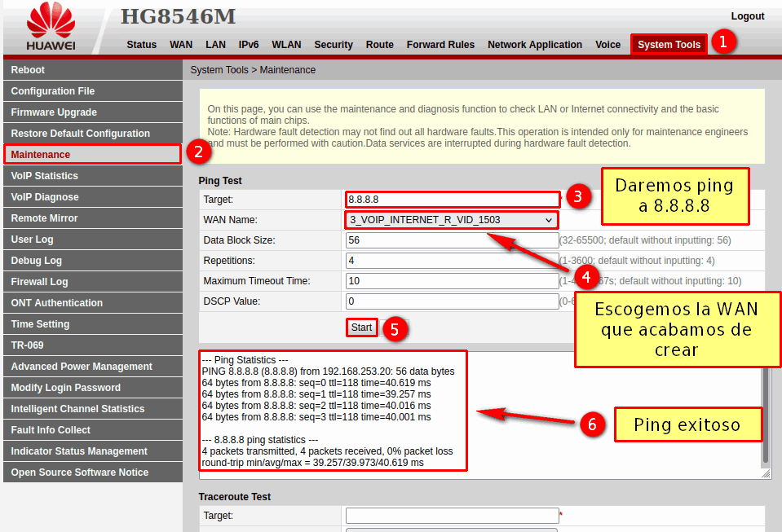Open Modify Login Password page
Image resolution: width=782 pixels, height=532 pixels.
65,388
